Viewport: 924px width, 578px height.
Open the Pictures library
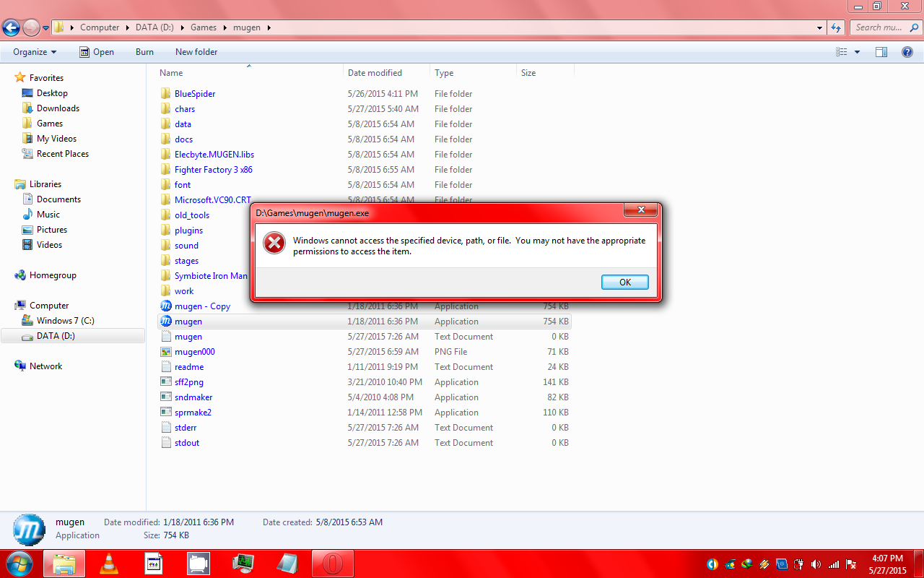pyautogui.click(x=52, y=230)
